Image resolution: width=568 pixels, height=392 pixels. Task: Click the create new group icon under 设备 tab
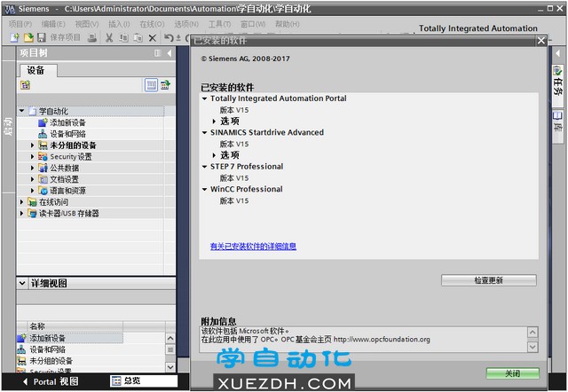pos(26,85)
